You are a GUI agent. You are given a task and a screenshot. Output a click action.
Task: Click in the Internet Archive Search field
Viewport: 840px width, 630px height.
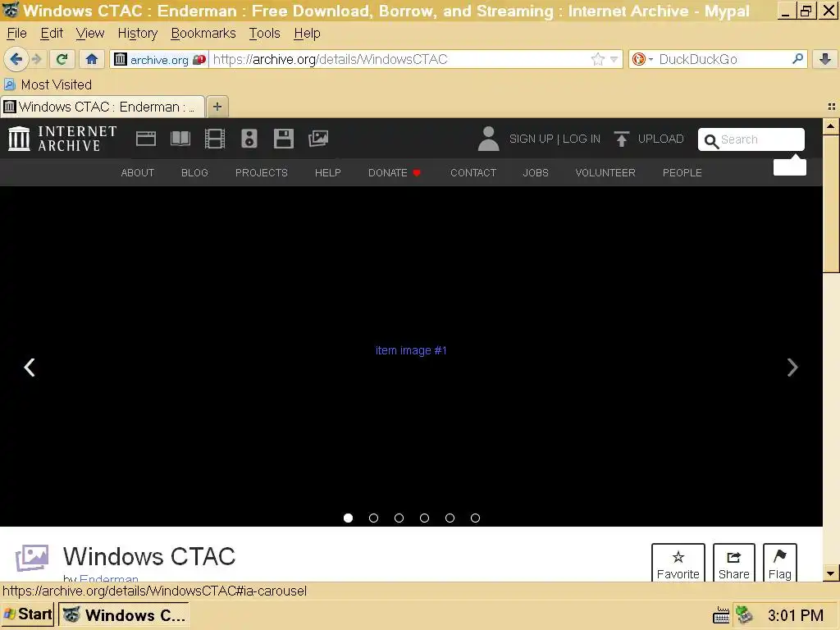click(x=751, y=139)
